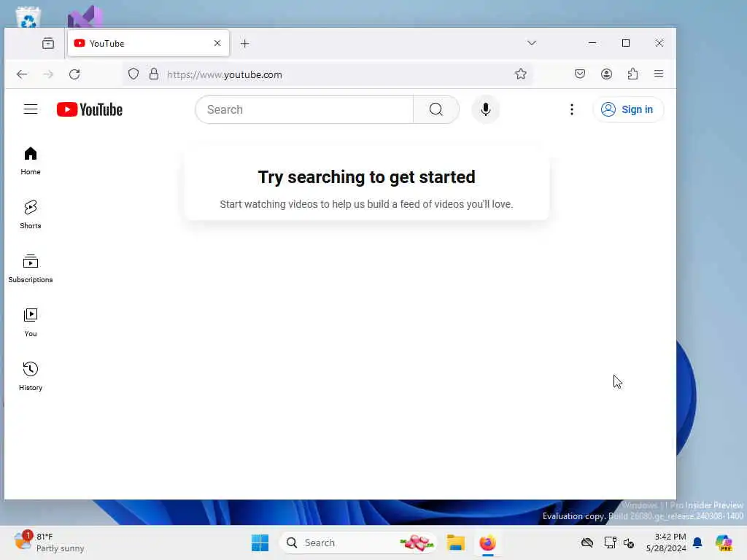
Task: Open Shorts in the sidebar
Action: [31, 215]
